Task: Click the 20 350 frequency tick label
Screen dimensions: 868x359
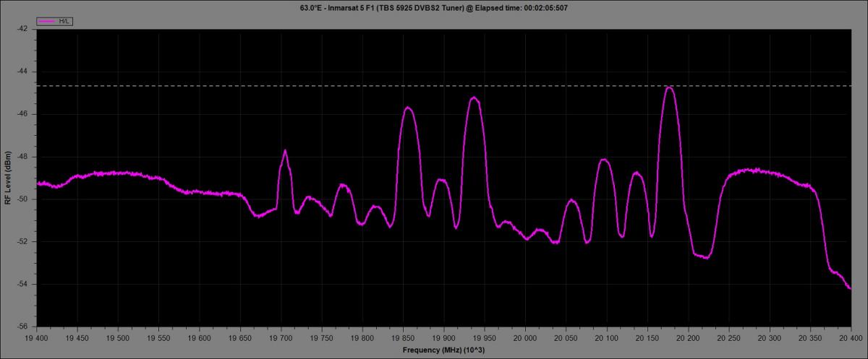Action: (x=810, y=337)
